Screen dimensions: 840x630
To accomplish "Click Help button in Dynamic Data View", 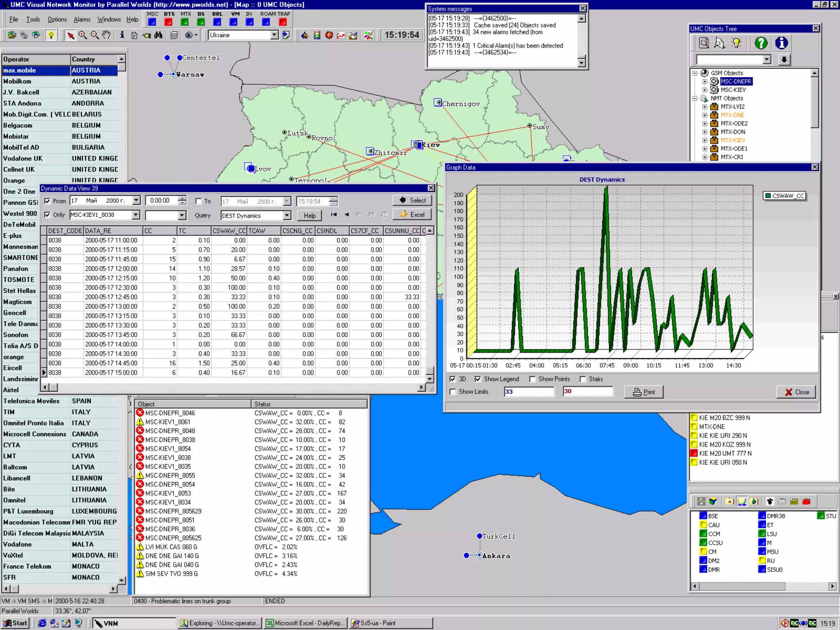I will (310, 216).
